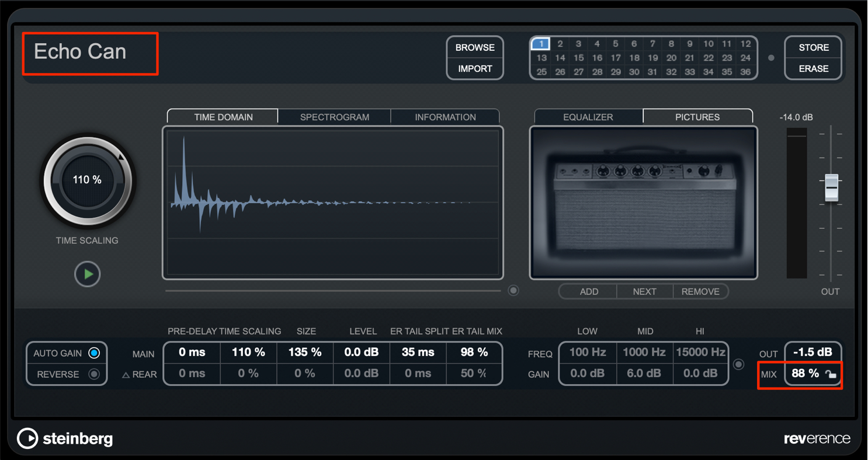
Task: Click the Time Scaling knob
Action: click(88, 180)
